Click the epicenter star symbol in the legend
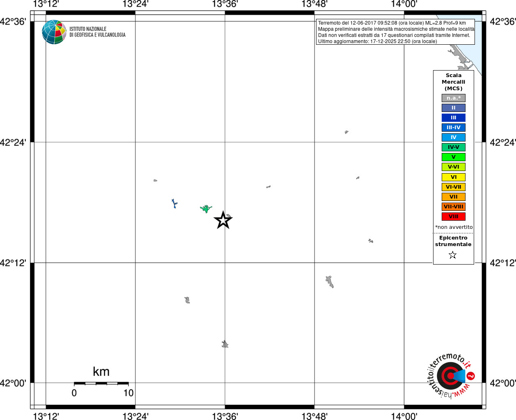The width and height of the screenshot is (516, 420). pos(453,255)
